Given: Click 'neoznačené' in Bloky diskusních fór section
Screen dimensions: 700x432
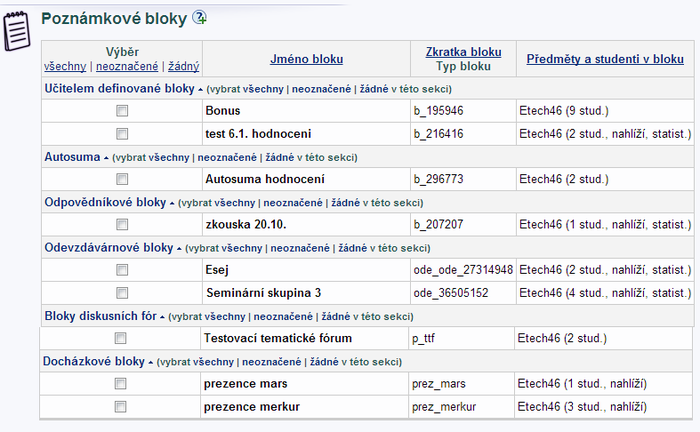Looking at the screenshot, I should coord(283,316).
